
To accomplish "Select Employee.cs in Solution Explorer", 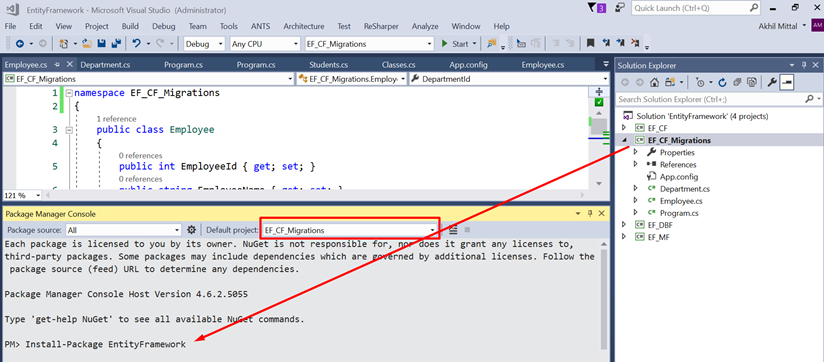I will pos(681,201).
